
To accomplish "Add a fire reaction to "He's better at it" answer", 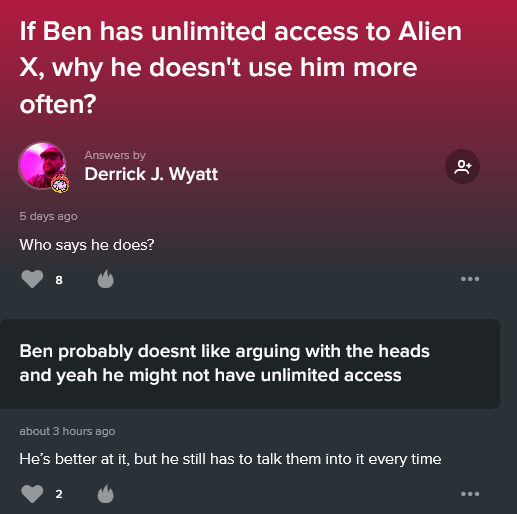I will pyautogui.click(x=106, y=494).
